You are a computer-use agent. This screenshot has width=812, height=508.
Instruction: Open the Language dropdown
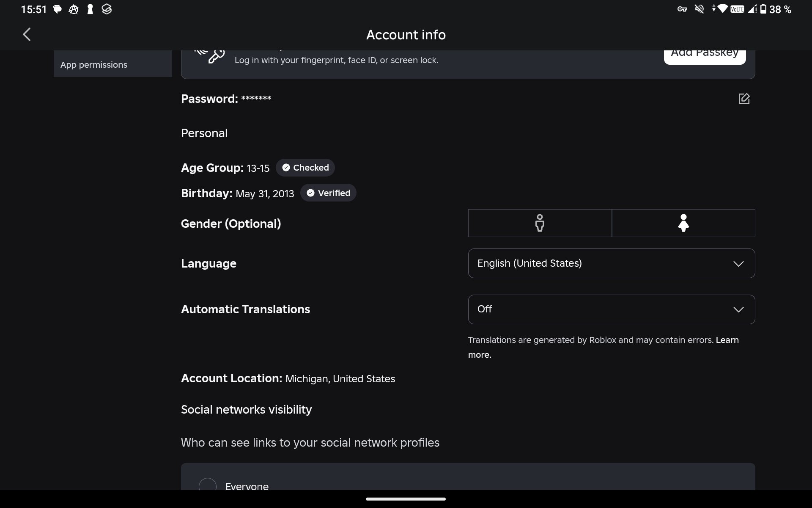(x=612, y=263)
